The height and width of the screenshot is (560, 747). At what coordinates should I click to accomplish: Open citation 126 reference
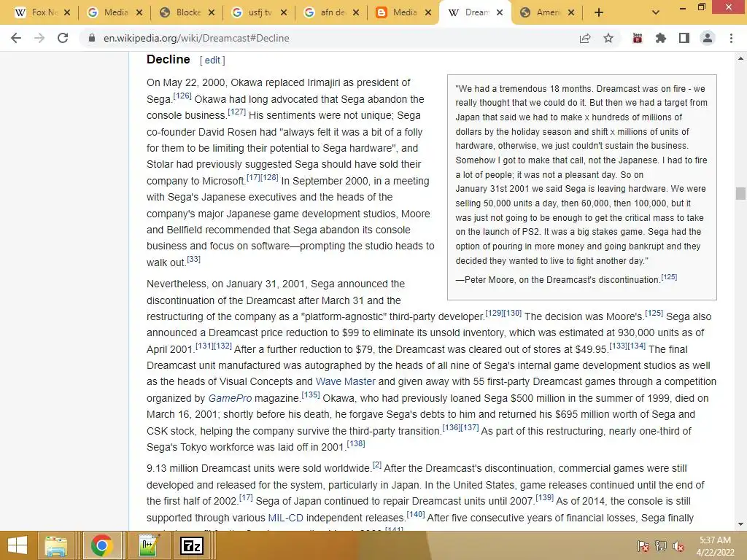(x=182, y=96)
